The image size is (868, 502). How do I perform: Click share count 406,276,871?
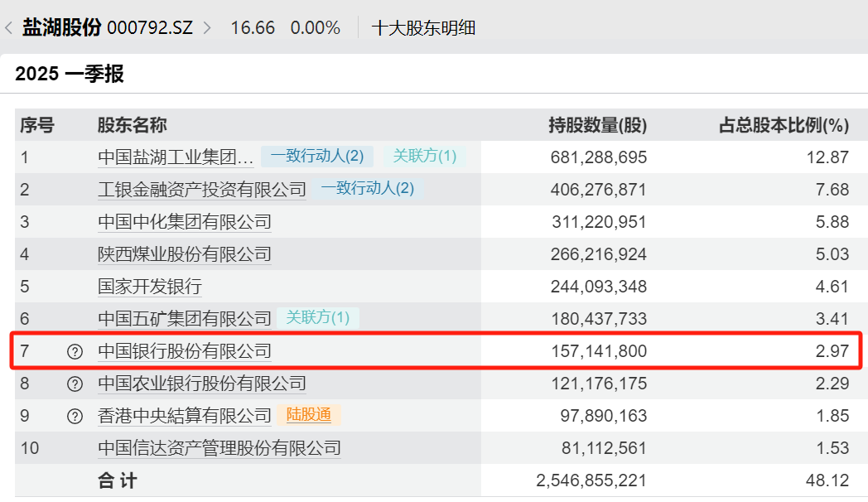[x=599, y=190]
